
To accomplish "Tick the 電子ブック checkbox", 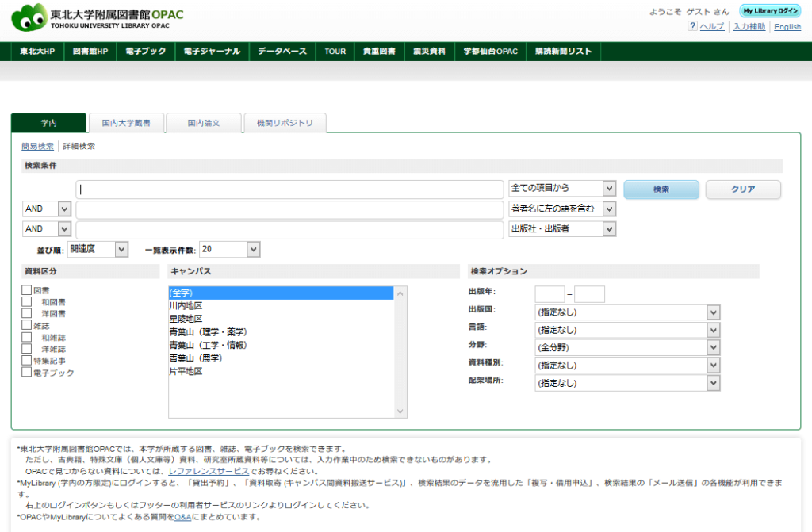I will [x=27, y=372].
